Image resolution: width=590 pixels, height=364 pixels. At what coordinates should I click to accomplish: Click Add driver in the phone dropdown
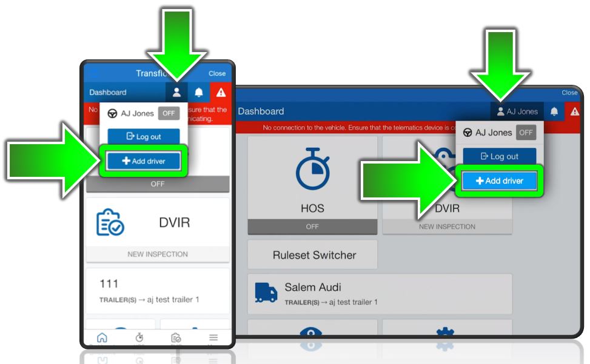144,161
